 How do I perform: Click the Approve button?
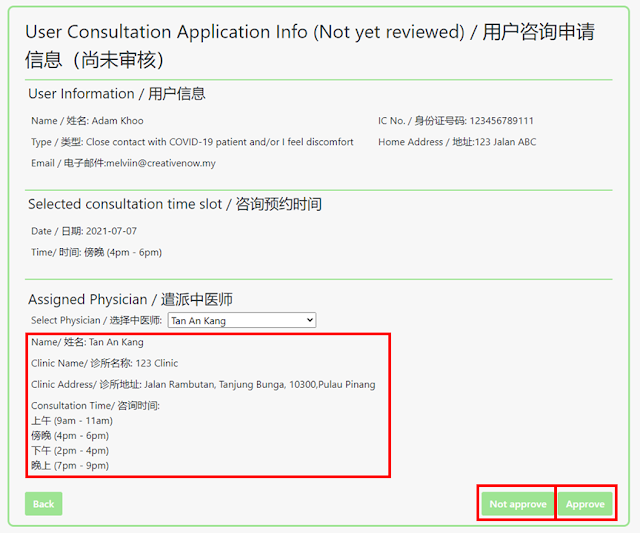point(585,504)
